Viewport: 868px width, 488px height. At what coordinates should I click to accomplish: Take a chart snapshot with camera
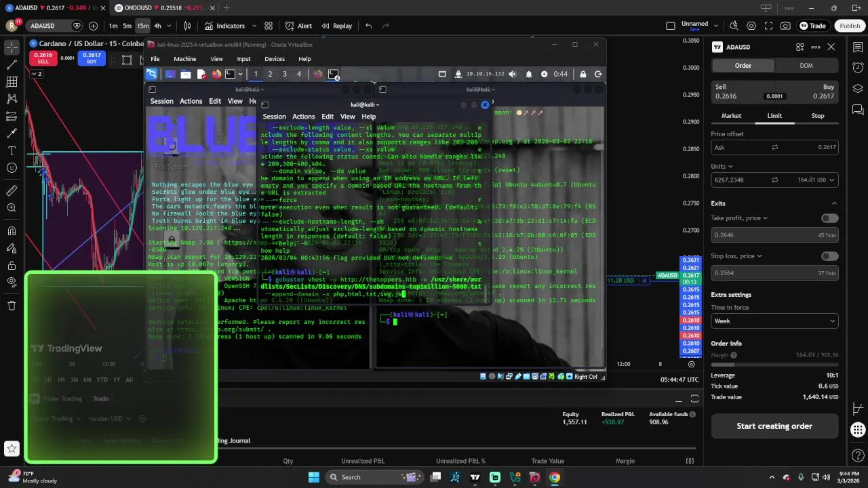point(785,26)
